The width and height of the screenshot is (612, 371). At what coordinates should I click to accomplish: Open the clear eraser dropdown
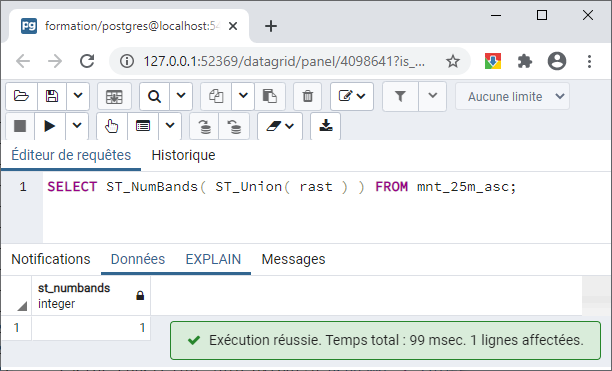click(280, 126)
